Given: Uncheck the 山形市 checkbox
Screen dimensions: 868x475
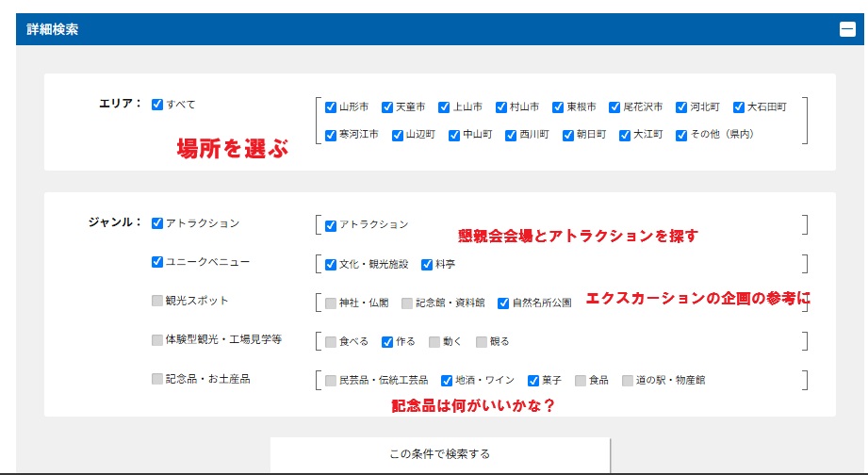Looking at the screenshot, I should coord(331,107).
